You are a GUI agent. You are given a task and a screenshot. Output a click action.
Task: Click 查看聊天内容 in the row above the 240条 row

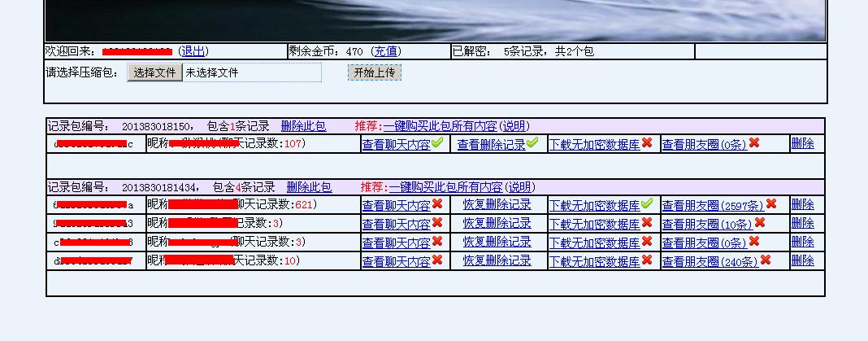point(397,243)
